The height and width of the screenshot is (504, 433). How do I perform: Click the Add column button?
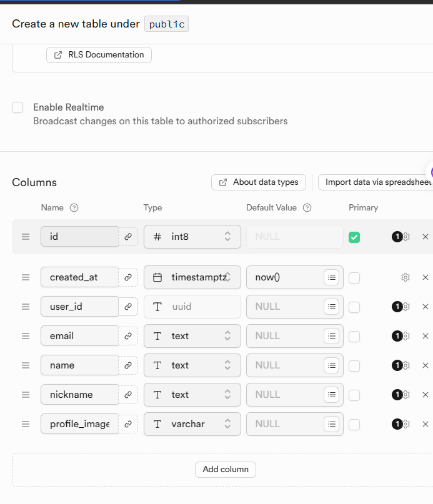click(x=226, y=470)
